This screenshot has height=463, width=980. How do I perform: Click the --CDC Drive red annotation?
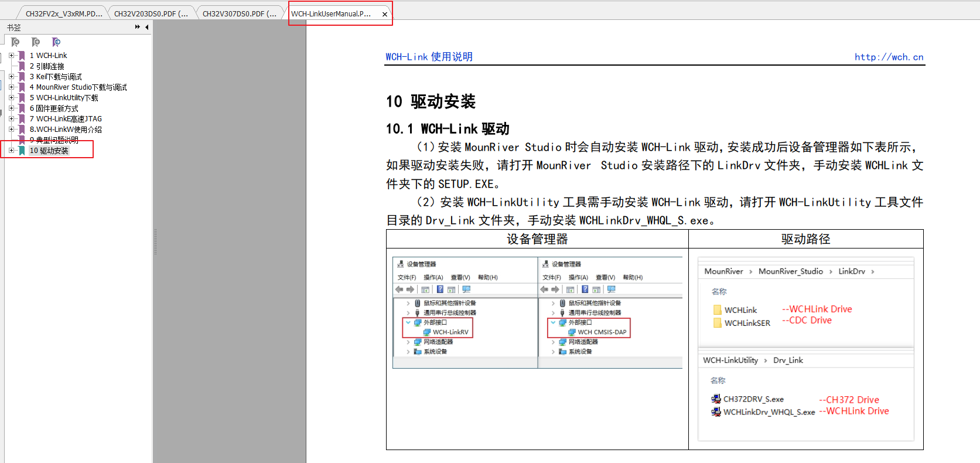coord(807,321)
